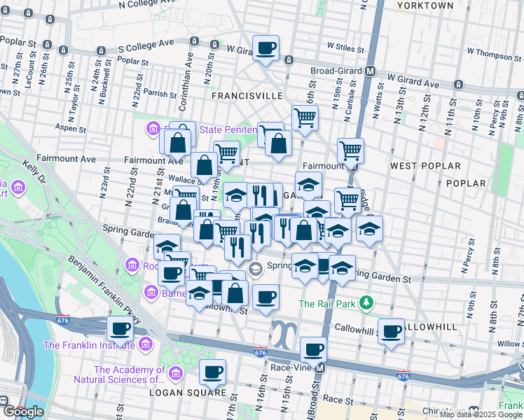Image resolution: width=524 pixels, height=420 pixels.
Task: Click The Franklin Institute label
Action: (x=89, y=345)
